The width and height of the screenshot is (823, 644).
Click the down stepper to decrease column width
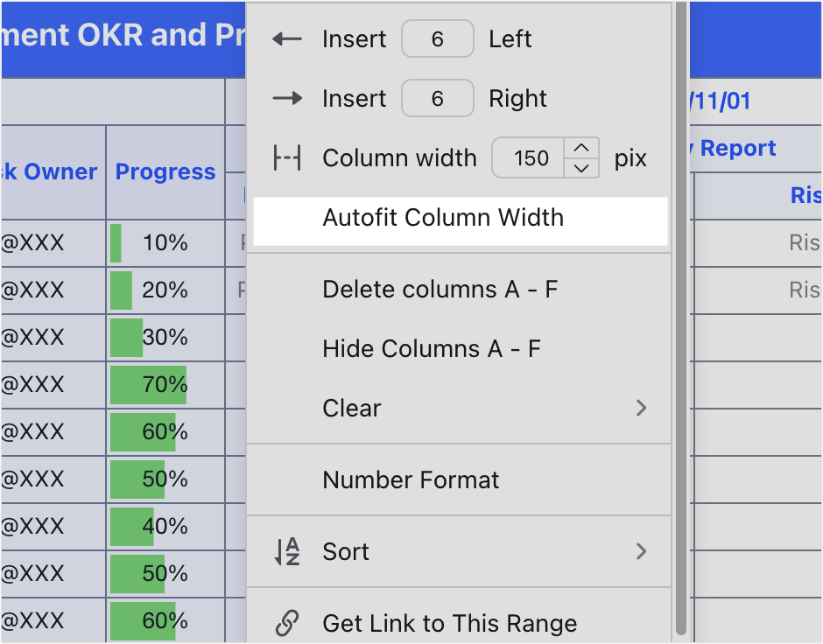tap(584, 166)
